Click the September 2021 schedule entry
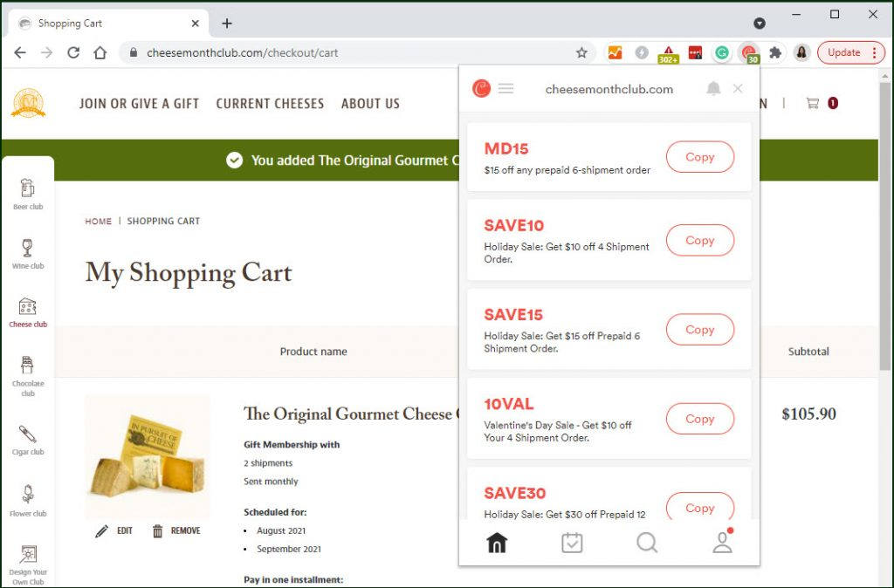This screenshot has height=588, width=894. [x=289, y=549]
